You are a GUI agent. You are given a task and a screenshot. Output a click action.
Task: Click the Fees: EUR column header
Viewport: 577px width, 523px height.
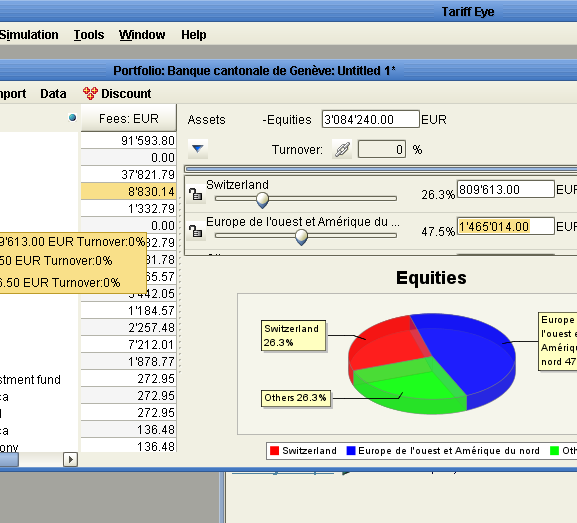coord(129,118)
